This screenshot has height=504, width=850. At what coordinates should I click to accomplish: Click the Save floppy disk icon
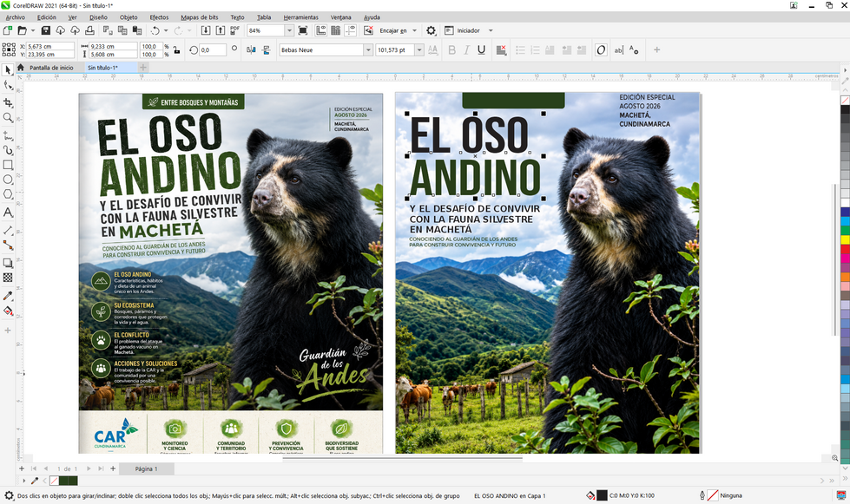point(45,31)
